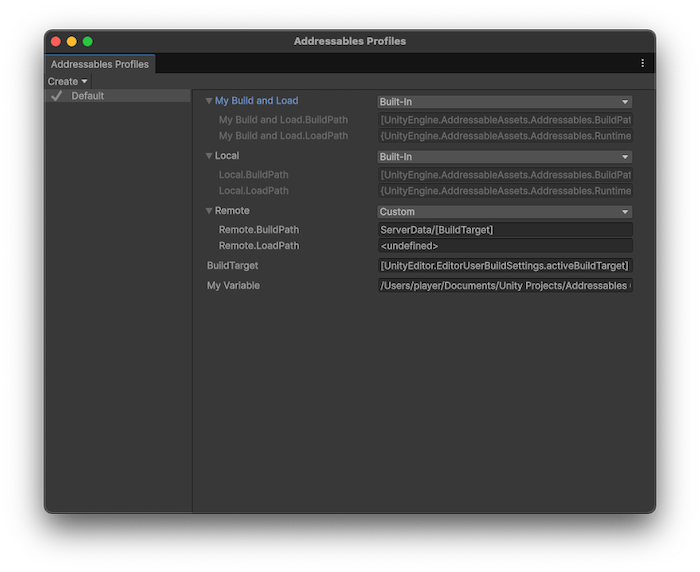
Task: Click the BuildTarget value field
Action: pos(504,266)
